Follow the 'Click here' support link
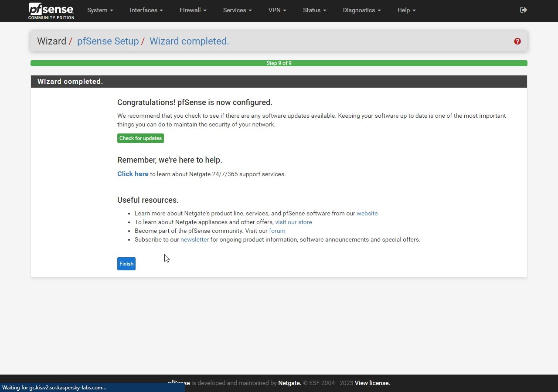Viewport: 558px width, 392px height. 133,174
